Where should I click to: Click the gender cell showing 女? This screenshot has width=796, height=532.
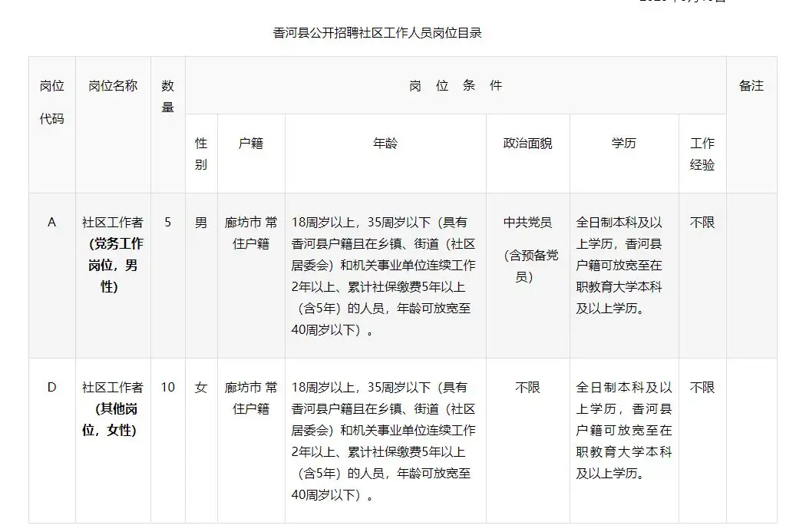click(201, 388)
